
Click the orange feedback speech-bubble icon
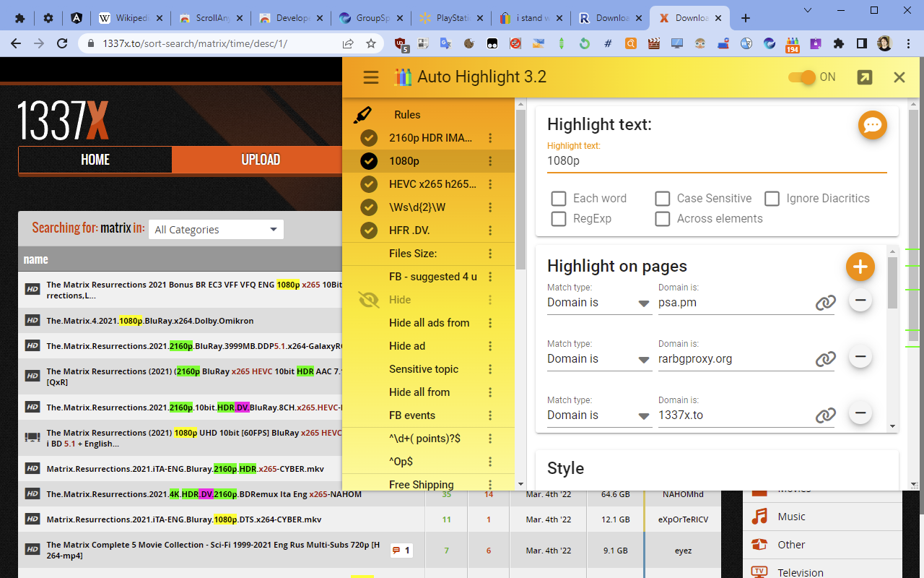click(873, 125)
